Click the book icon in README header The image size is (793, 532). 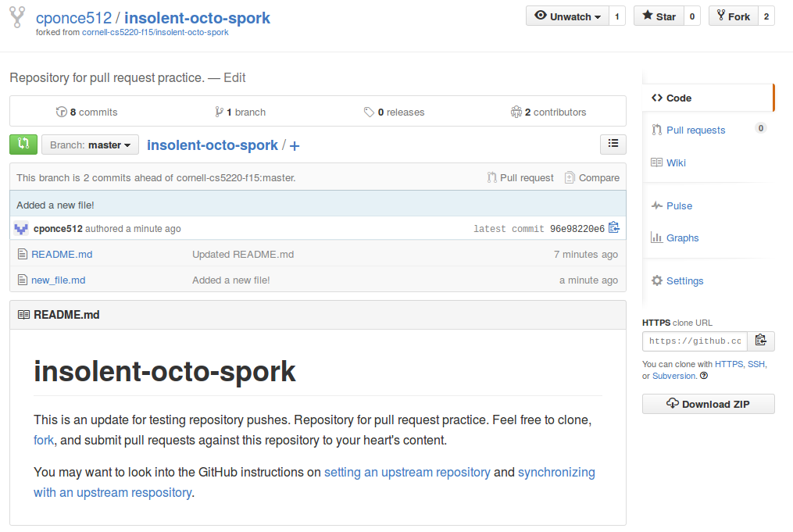coord(23,315)
